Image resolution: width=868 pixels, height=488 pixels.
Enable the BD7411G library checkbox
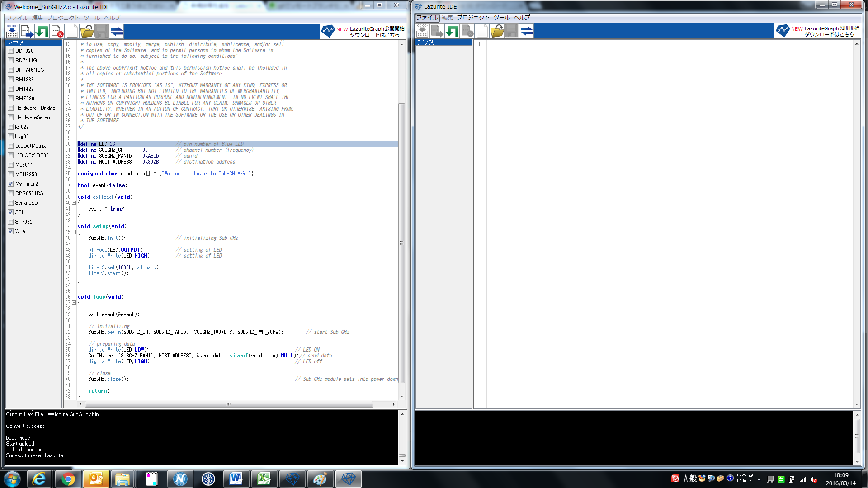pyautogui.click(x=10, y=61)
